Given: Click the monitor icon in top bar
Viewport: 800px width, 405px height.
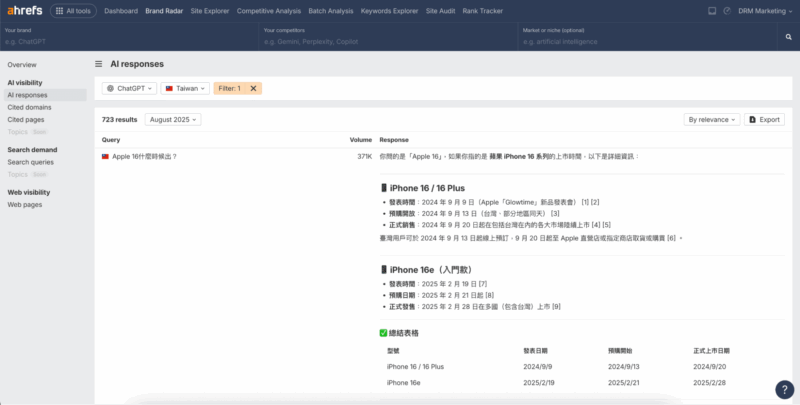Looking at the screenshot, I should (712, 11).
